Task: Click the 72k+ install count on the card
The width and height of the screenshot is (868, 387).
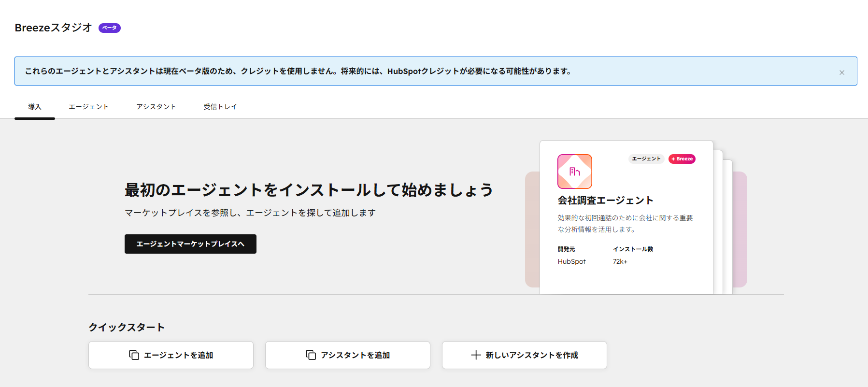Action: (620, 261)
